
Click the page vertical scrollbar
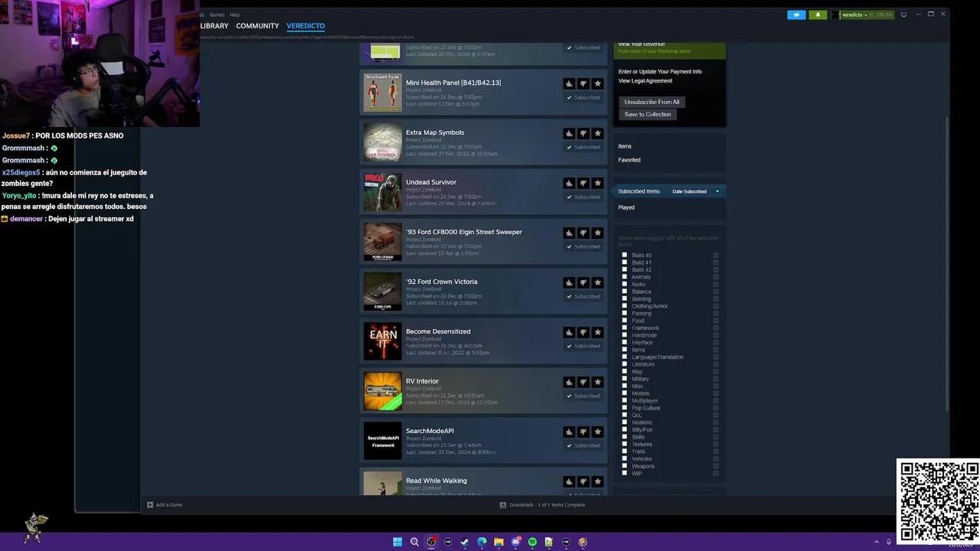pyautogui.click(x=947, y=264)
